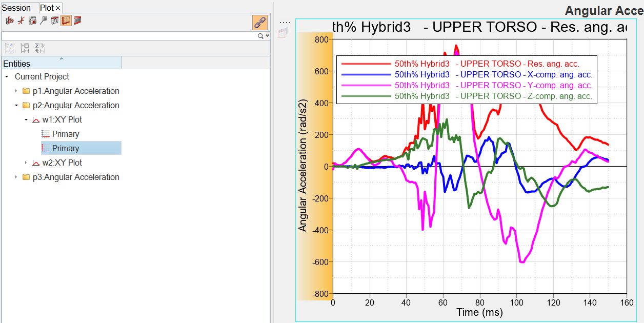Click the Select All checkboxes icon

pos(9,48)
